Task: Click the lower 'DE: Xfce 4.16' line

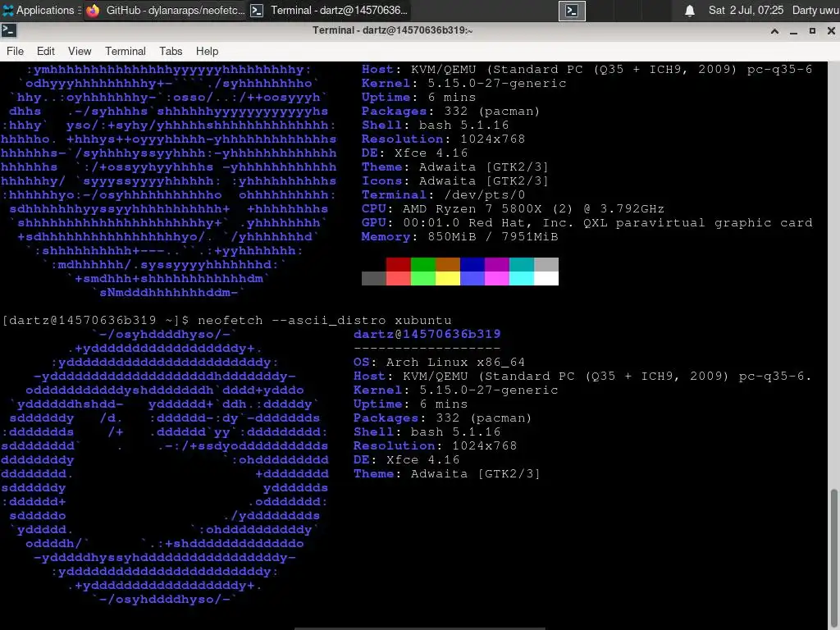Action: coord(407,459)
